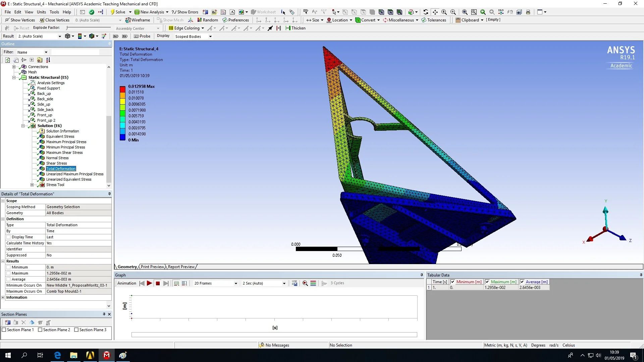Enable Section Plane 3 checkbox

pos(76,330)
